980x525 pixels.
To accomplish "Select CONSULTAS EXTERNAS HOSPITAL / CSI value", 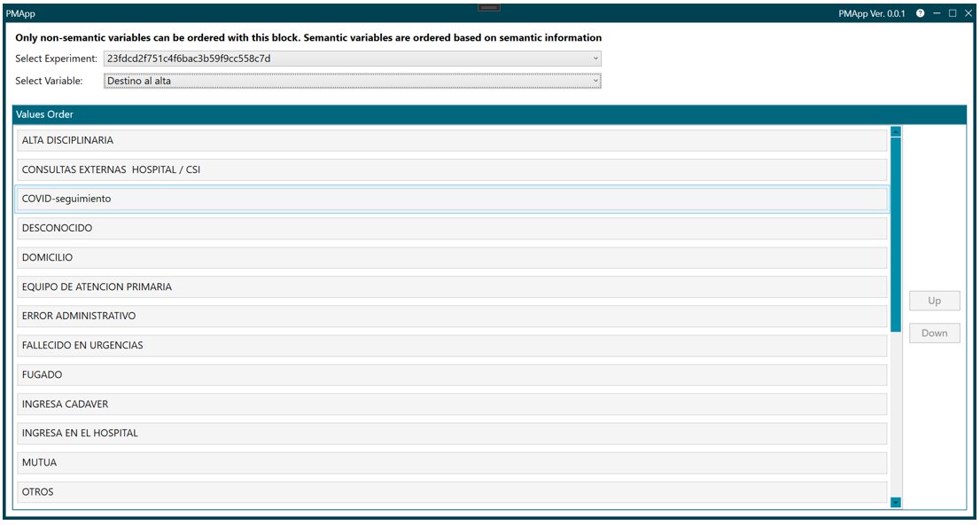I will [452, 169].
